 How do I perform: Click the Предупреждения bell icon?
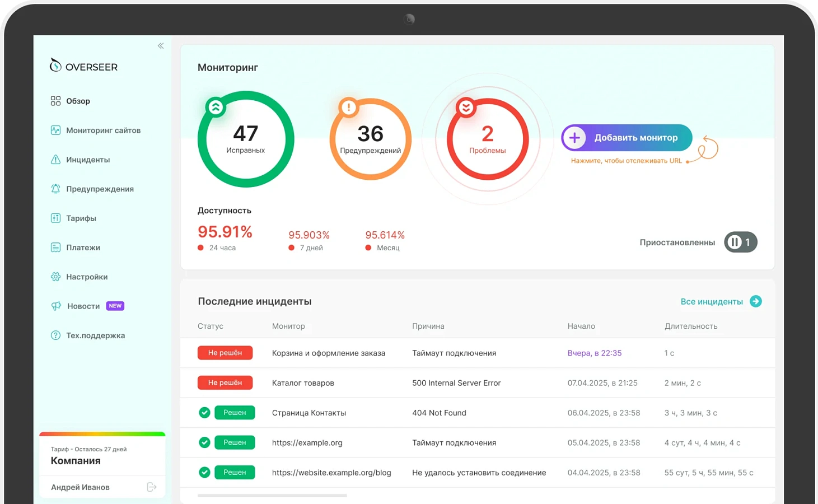(55, 189)
